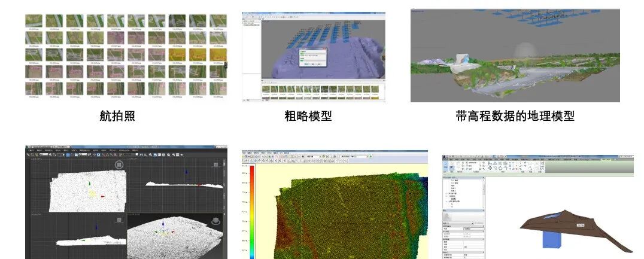Click the caption '粗略模型'
Viewport: 644px width, 259px height.
point(308,116)
